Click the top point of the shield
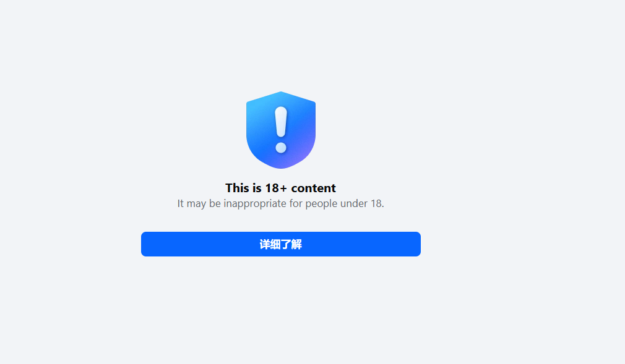 click(x=281, y=93)
